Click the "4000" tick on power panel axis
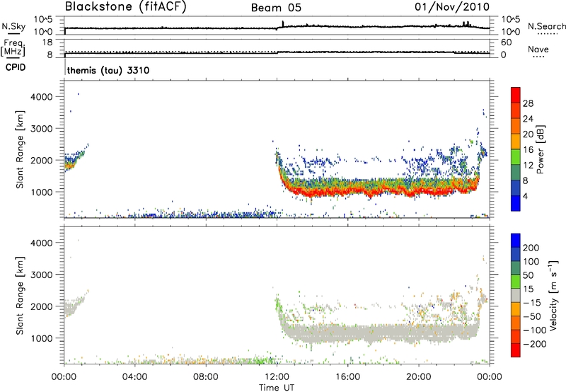Screen dimensions: 566x392 (42, 97)
